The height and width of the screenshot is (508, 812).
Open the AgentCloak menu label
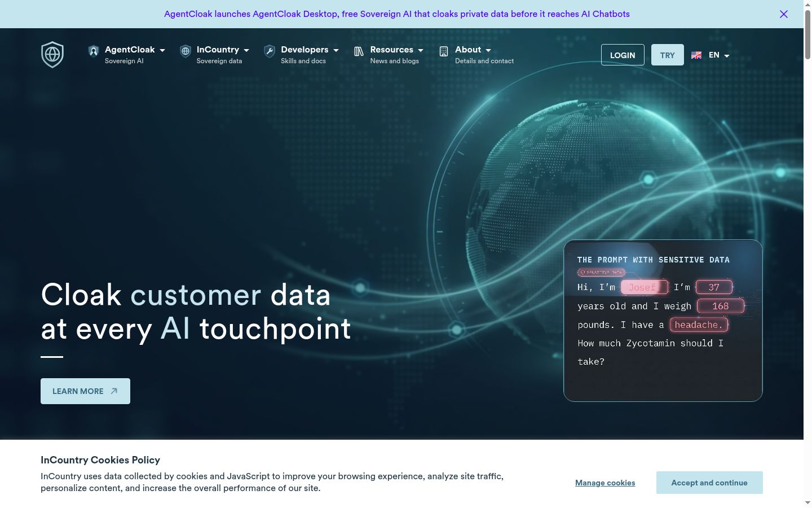tap(130, 50)
